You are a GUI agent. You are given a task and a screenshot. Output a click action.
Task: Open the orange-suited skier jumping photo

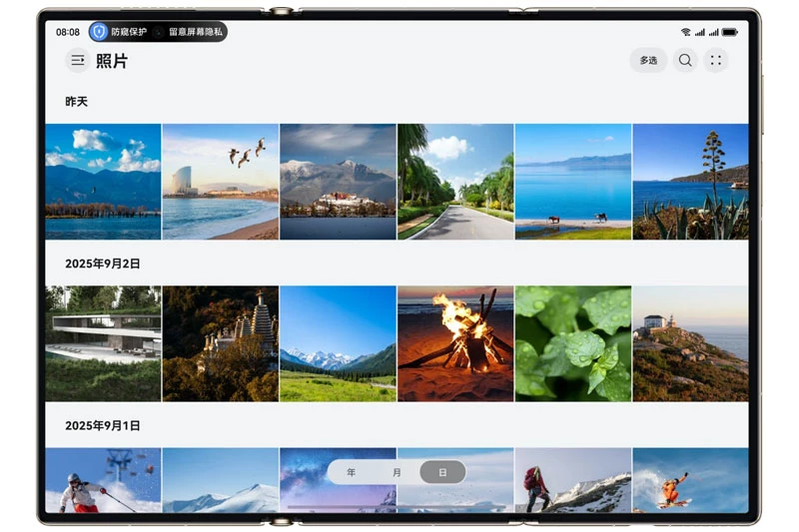690,480
